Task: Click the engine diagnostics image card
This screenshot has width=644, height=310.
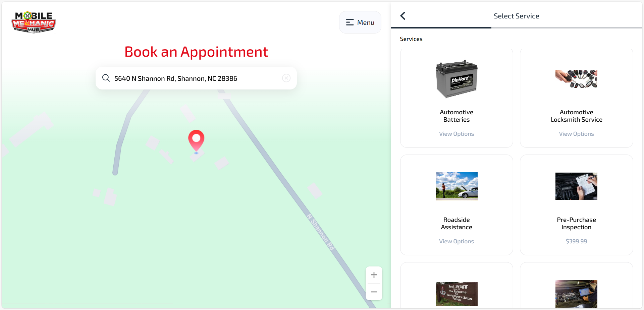Action: tap(576, 294)
